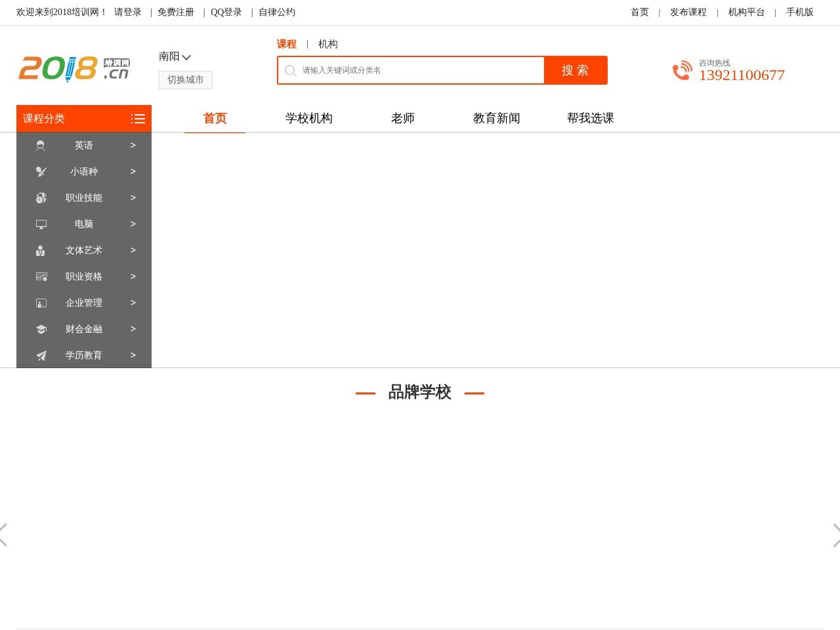Click the graduation cap icon for 财会金融
Image resolution: width=840 pixels, height=630 pixels.
[x=41, y=329]
